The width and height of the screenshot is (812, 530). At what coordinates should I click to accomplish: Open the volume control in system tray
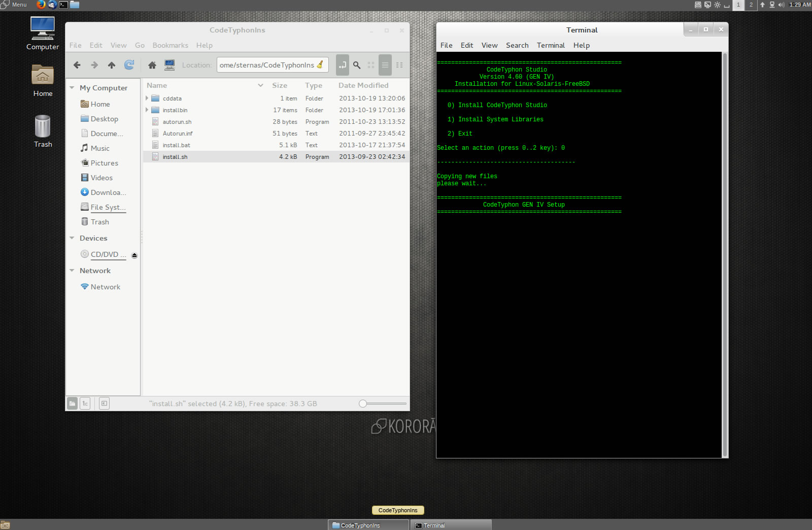point(782,5)
